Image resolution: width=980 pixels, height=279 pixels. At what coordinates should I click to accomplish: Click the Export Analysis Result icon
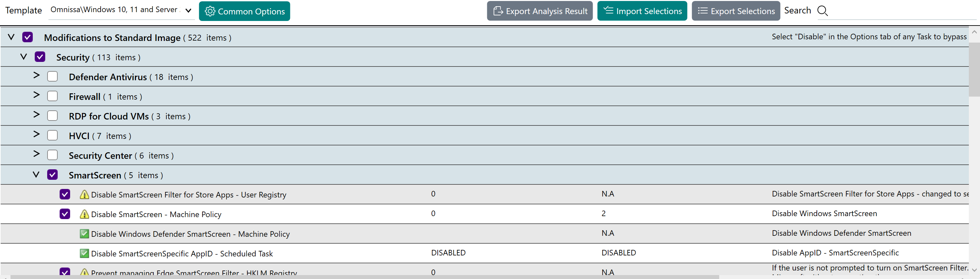(x=498, y=11)
